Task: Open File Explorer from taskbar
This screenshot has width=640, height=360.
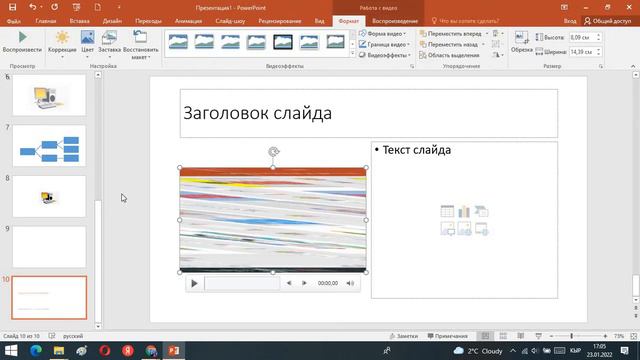Action: click(x=59, y=351)
